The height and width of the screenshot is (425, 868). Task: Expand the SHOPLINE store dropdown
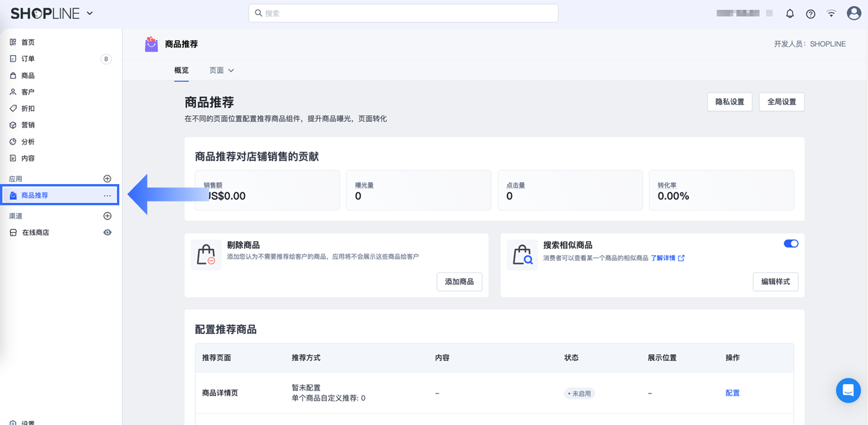coord(90,14)
